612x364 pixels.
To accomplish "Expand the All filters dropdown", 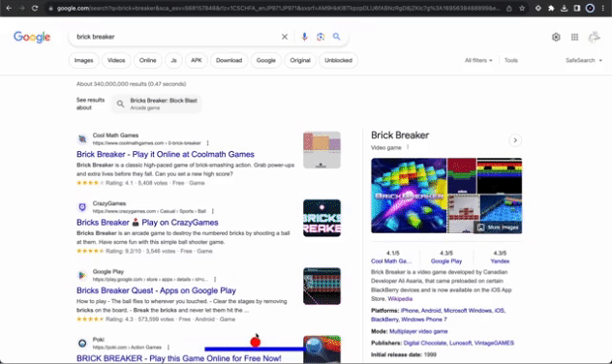I will 478,60.
